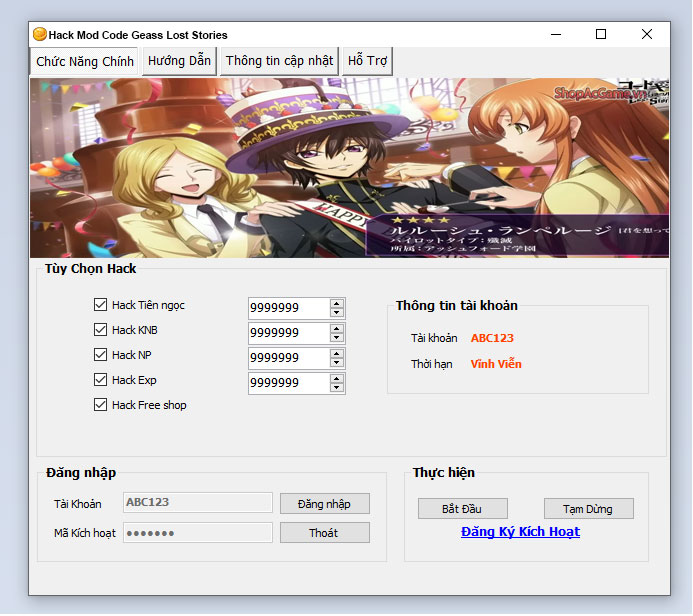Viewport: 693px width, 616px height.
Task: Click the Hack Tiên ngọc number field
Action: coord(289,308)
